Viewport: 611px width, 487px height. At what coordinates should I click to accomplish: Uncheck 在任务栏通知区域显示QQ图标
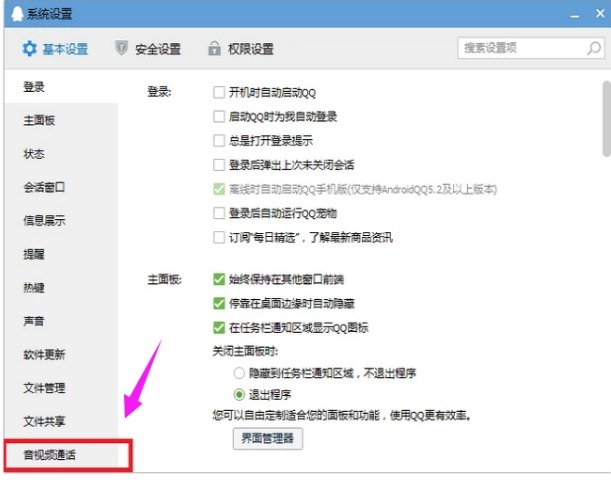click(219, 328)
